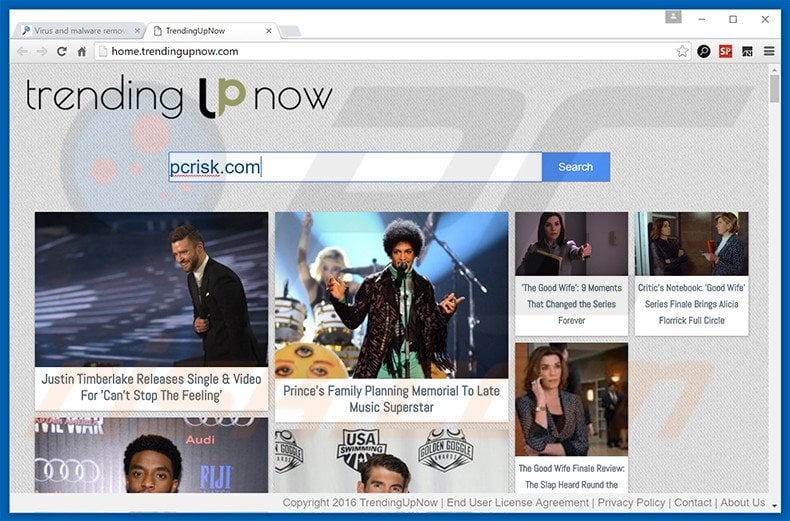Viewport: 790px width, 521px height.
Task: Go forward using the browser forward arrow
Action: pos(42,51)
